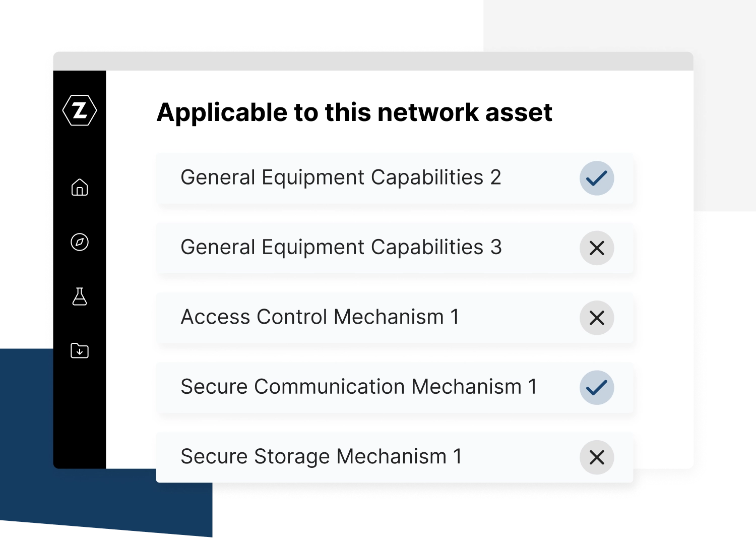Toggle applicability of Access Control Mechanism 1
The image size is (756, 539).
597,318
